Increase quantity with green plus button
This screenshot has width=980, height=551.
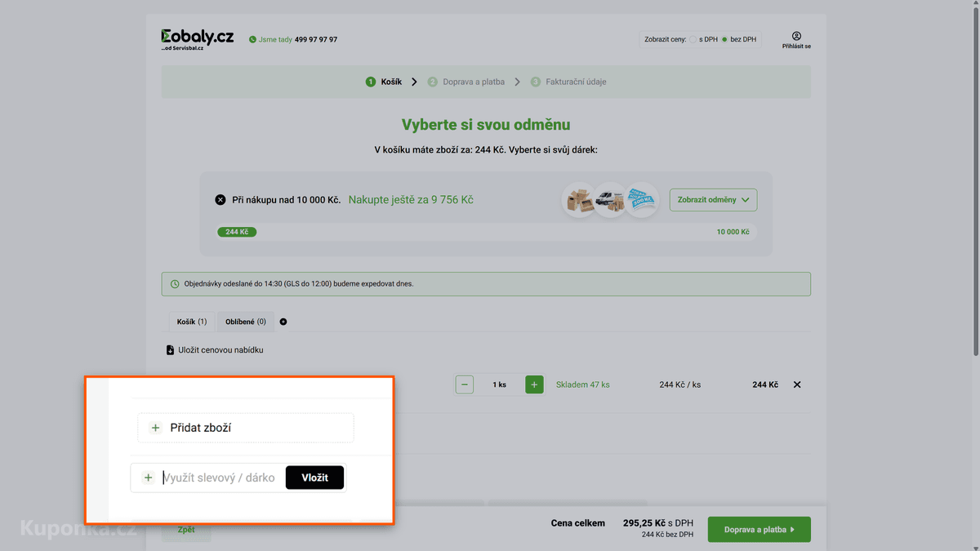point(534,384)
